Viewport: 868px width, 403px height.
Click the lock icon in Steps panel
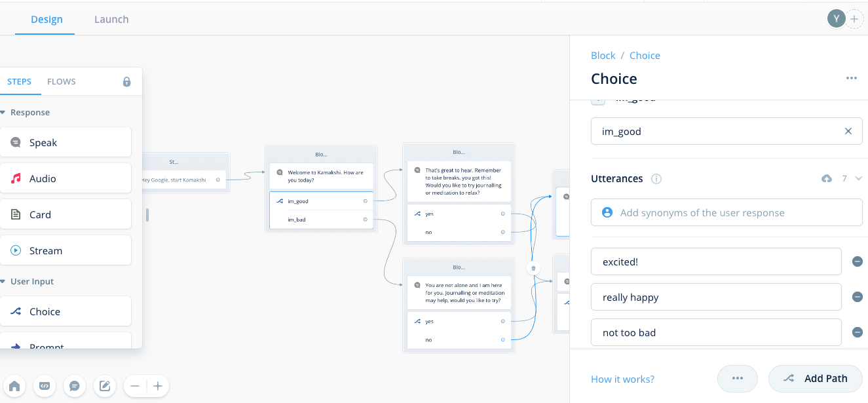click(x=127, y=82)
